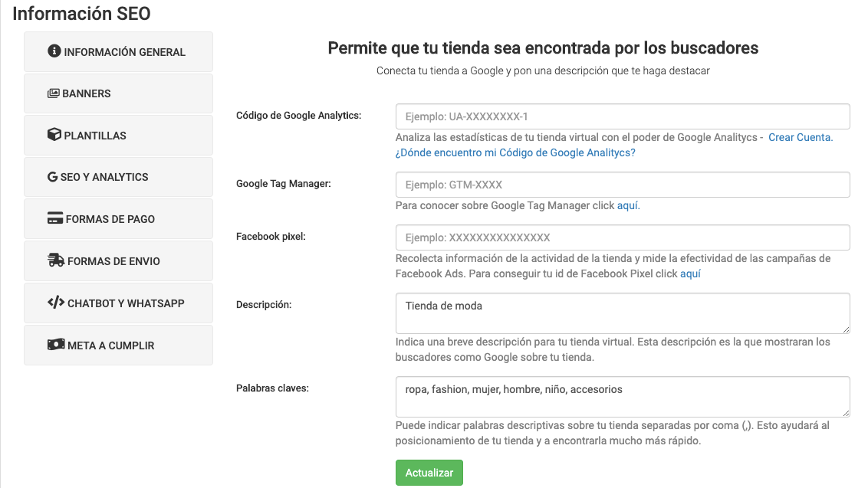Select the Banners sidebar icon

point(52,93)
